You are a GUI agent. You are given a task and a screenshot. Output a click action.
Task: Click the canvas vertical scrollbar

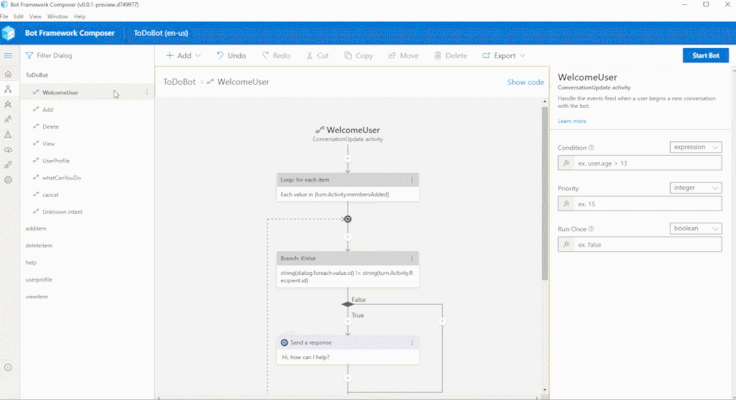point(544,193)
